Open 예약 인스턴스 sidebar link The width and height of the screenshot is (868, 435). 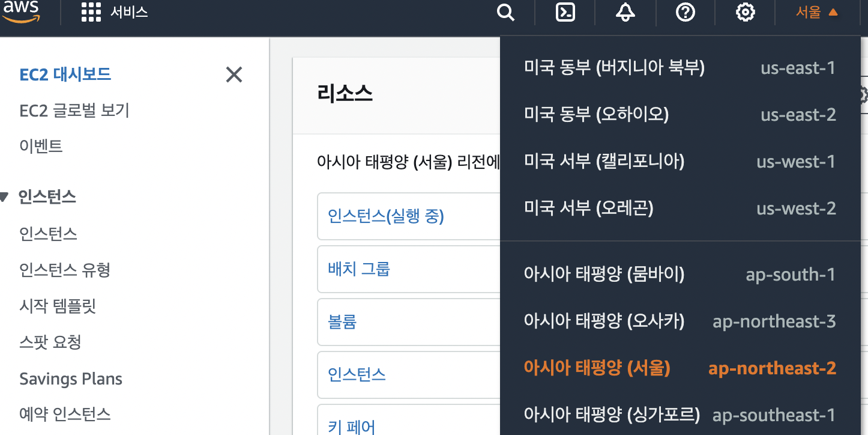(65, 414)
